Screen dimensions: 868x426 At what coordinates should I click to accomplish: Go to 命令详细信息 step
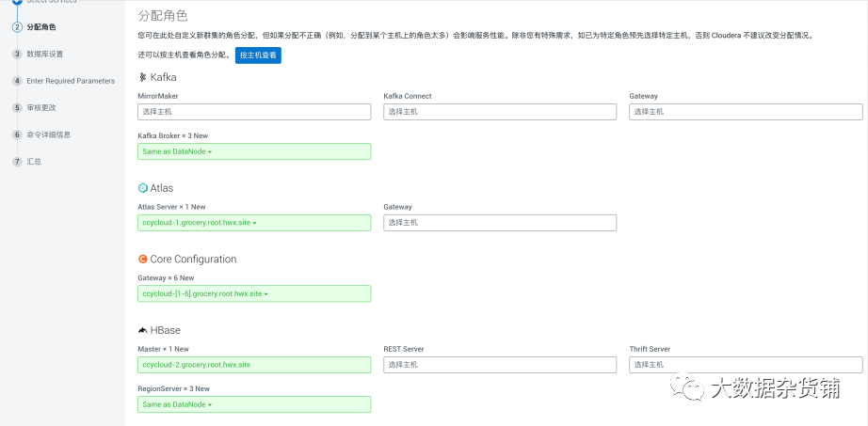pyautogui.click(x=49, y=134)
